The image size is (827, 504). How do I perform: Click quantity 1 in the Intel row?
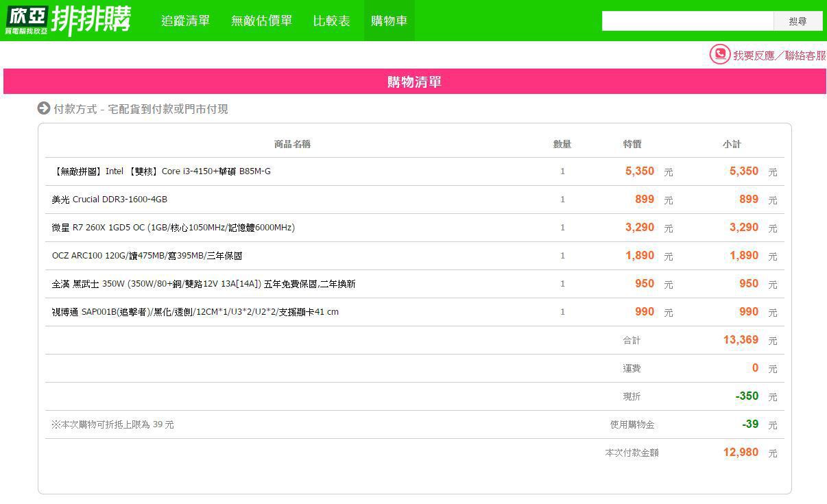[562, 171]
